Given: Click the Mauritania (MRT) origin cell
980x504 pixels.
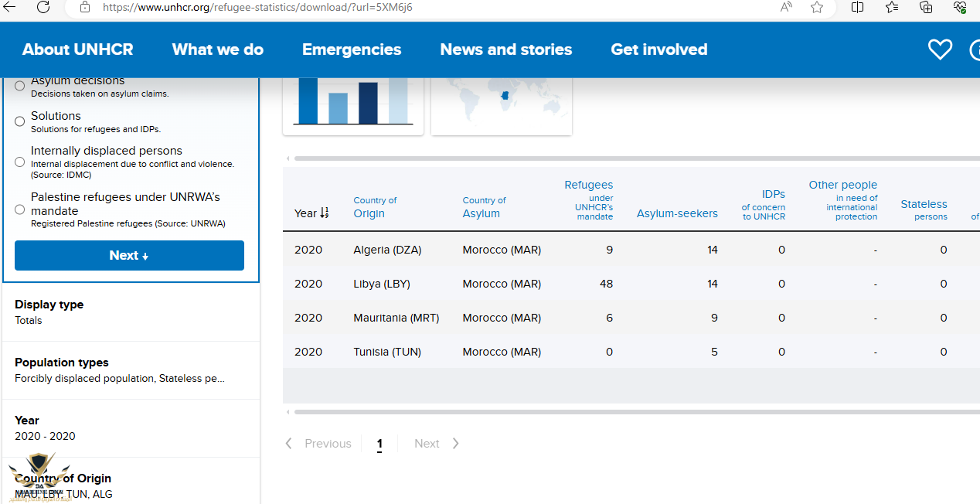Looking at the screenshot, I should [x=396, y=318].
